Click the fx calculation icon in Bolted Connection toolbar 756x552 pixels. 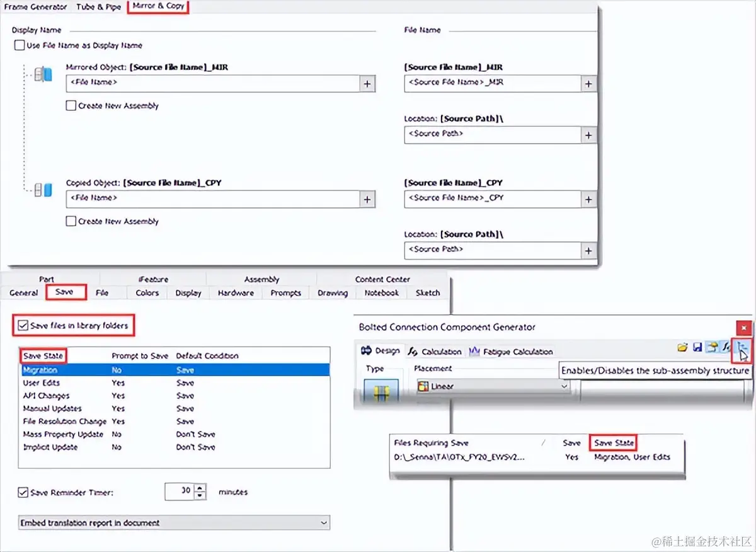coord(726,347)
